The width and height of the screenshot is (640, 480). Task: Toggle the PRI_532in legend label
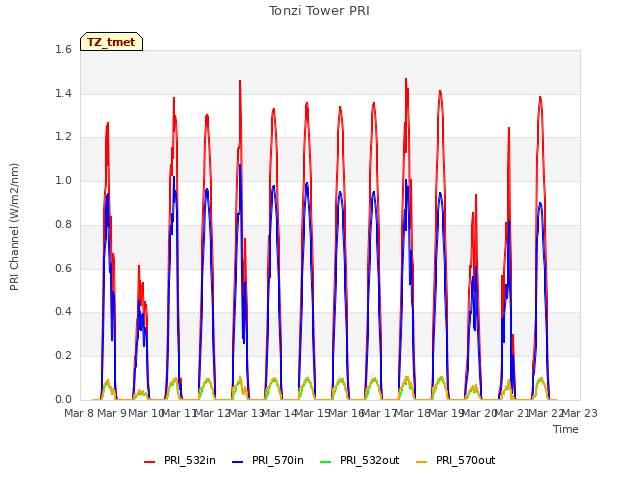(x=190, y=460)
